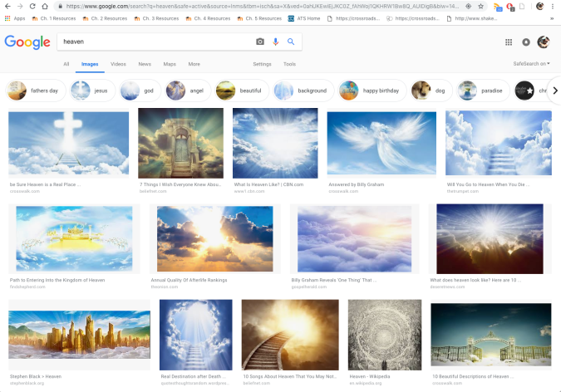Image resolution: width=561 pixels, height=392 pixels.
Task: Switch to the Maps tab
Action: click(170, 64)
